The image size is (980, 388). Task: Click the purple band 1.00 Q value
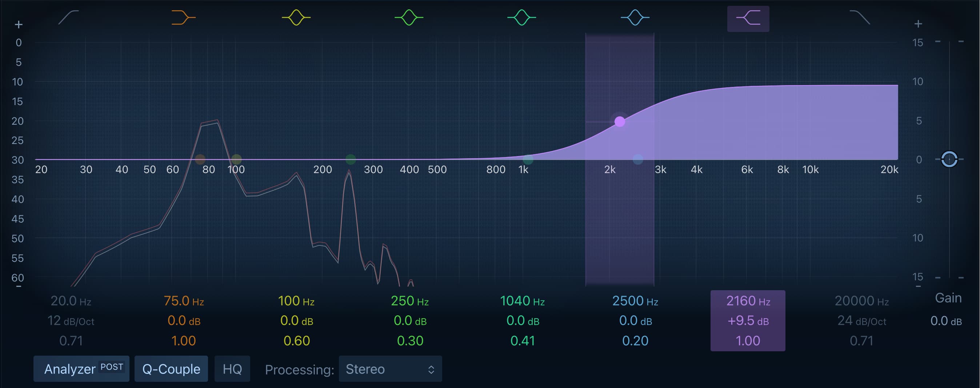click(748, 341)
